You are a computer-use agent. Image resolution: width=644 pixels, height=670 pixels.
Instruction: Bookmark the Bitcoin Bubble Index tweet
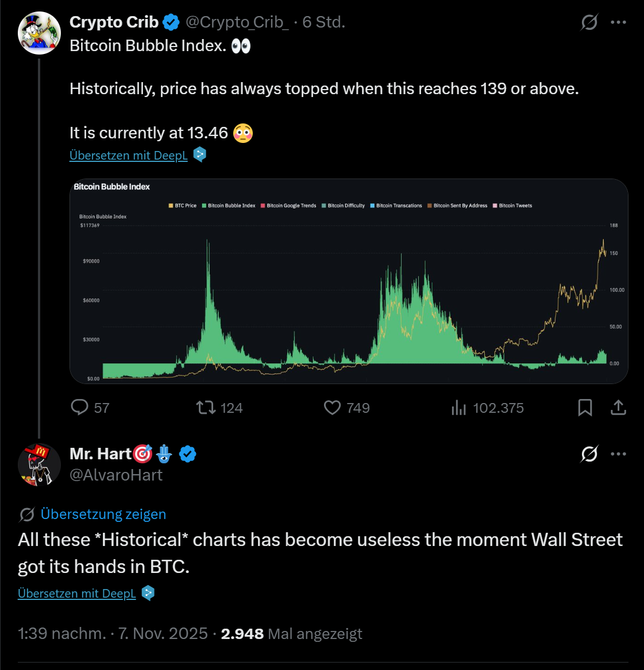tap(585, 408)
